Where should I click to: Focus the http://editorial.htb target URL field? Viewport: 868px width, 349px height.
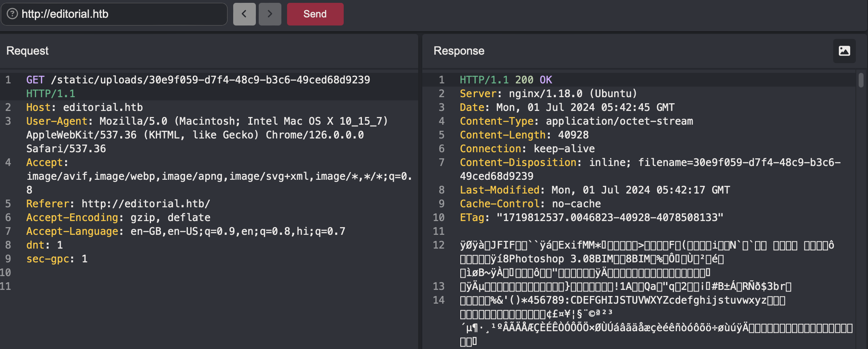121,14
